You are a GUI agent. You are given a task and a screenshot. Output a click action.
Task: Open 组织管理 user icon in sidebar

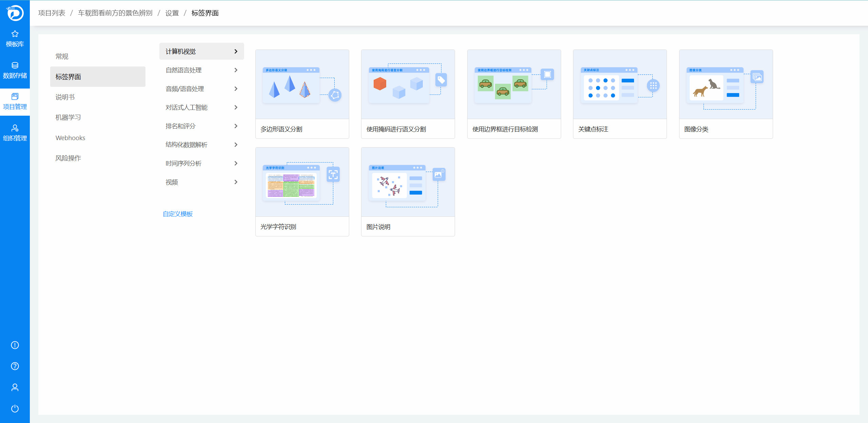(x=15, y=128)
